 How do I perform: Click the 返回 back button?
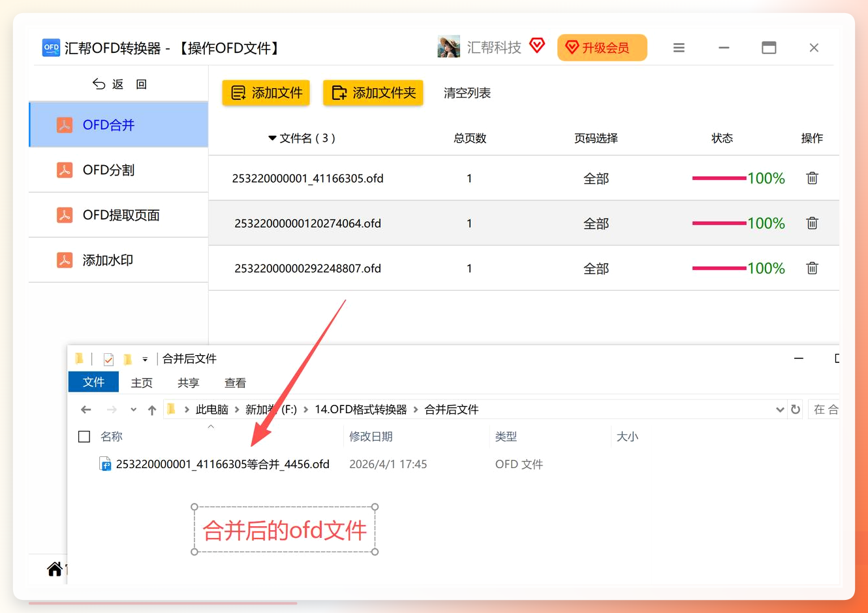[119, 84]
